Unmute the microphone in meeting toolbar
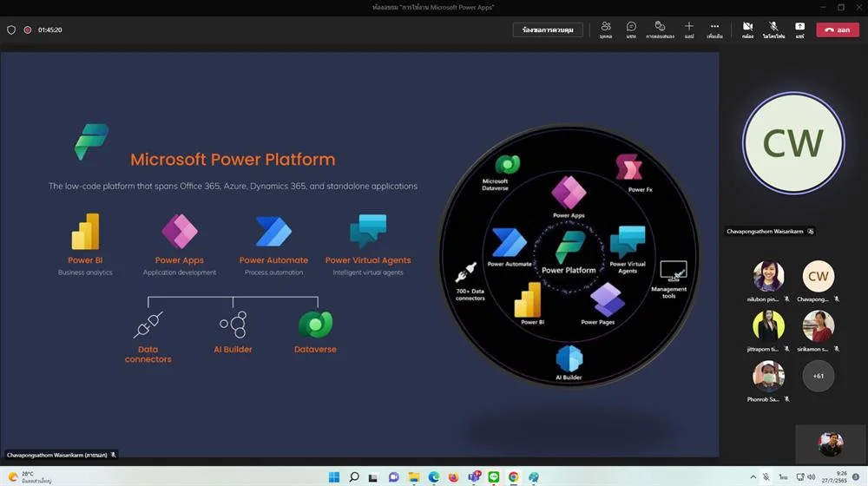The height and width of the screenshot is (486, 868). point(773,30)
